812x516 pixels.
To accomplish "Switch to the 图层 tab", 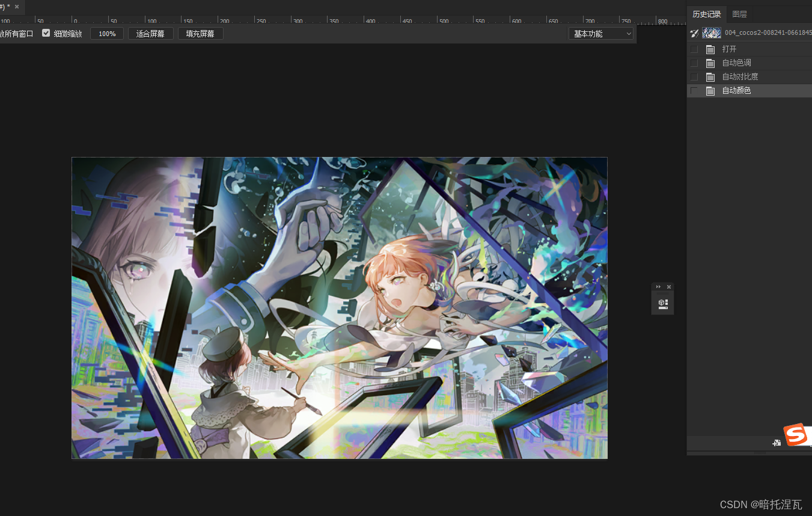I will (740, 14).
